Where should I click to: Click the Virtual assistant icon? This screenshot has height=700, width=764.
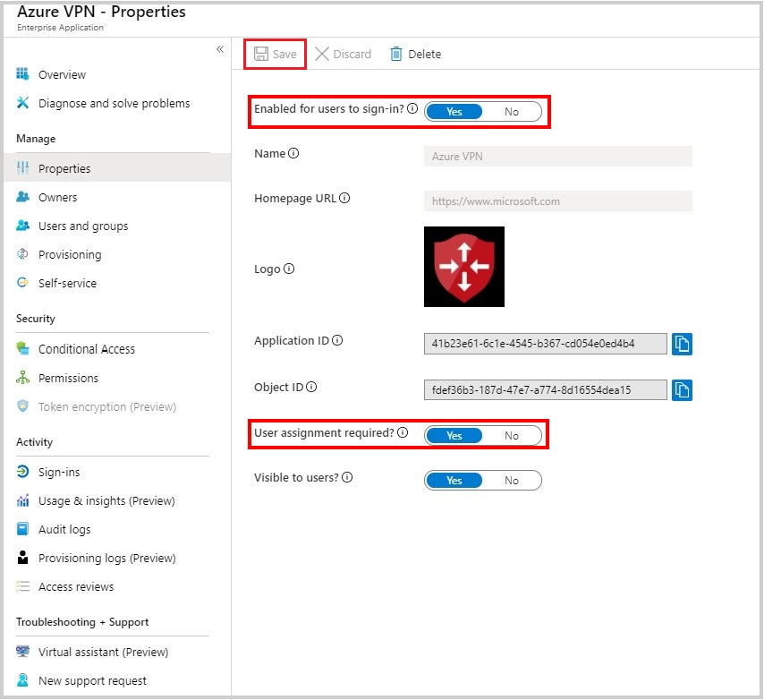22,652
